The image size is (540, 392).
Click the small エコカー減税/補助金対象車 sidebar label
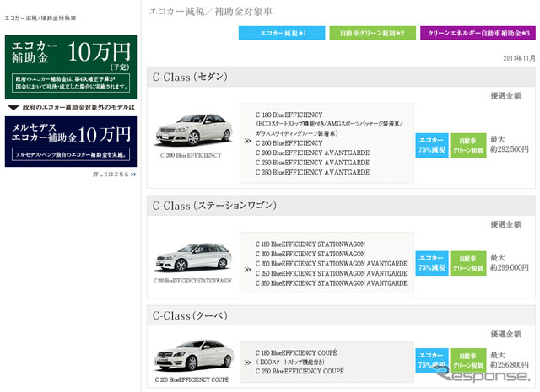pos(40,19)
